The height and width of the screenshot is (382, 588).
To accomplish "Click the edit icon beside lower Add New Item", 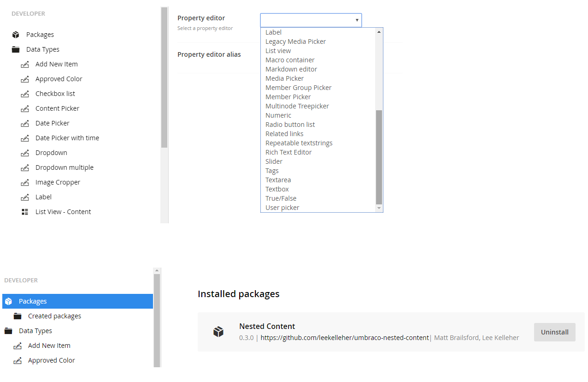I will point(18,346).
